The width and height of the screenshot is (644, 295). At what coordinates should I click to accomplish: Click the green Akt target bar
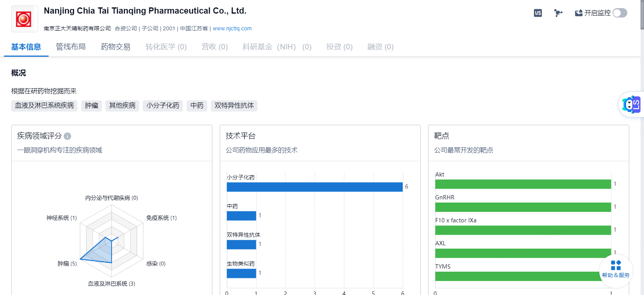click(523, 184)
